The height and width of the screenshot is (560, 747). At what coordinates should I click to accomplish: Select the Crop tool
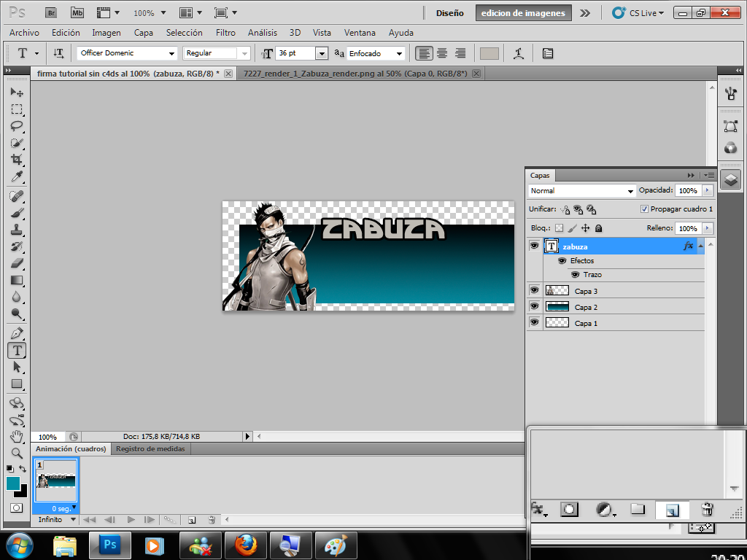coord(17,160)
